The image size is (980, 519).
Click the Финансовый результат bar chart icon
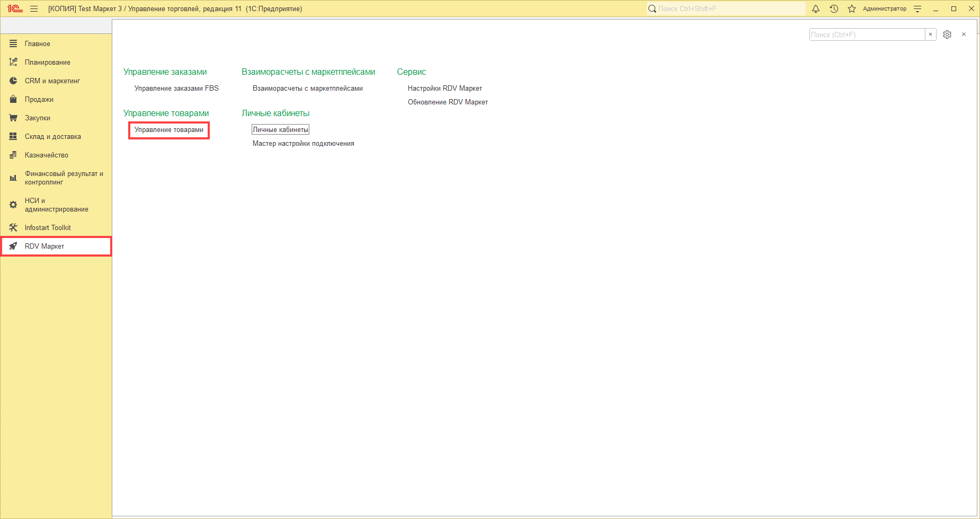[x=13, y=178]
